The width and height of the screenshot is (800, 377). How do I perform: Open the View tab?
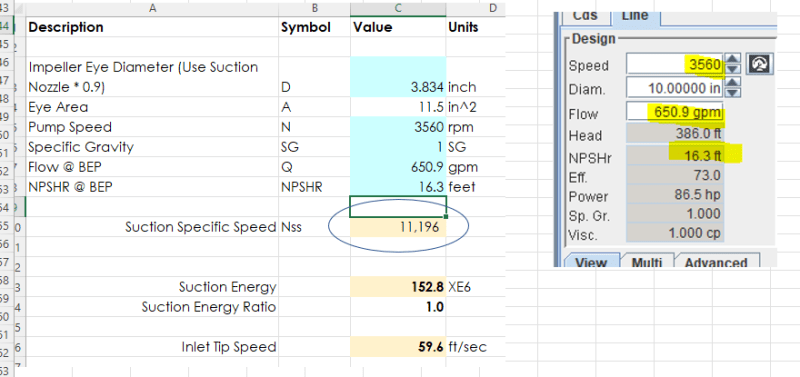click(x=591, y=261)
